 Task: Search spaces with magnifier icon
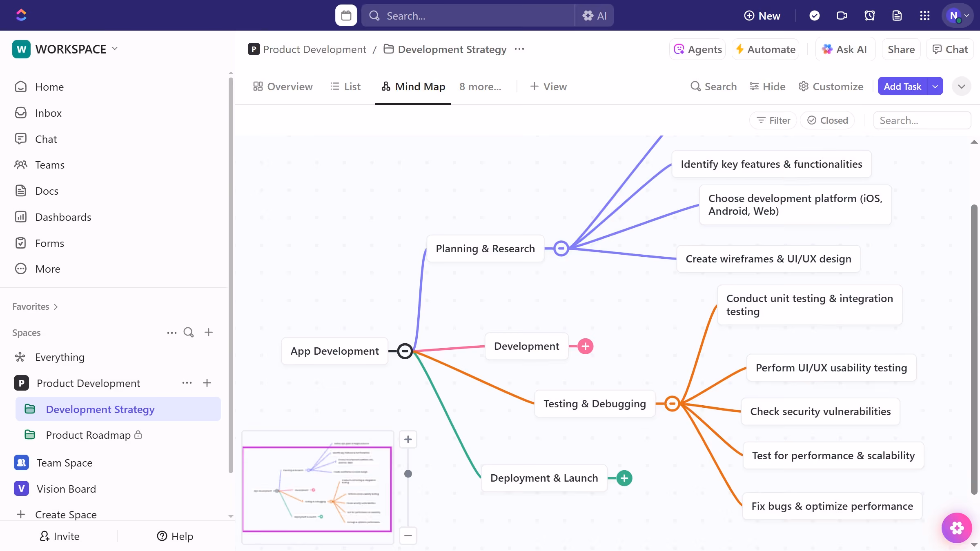[x=189, y=332]
